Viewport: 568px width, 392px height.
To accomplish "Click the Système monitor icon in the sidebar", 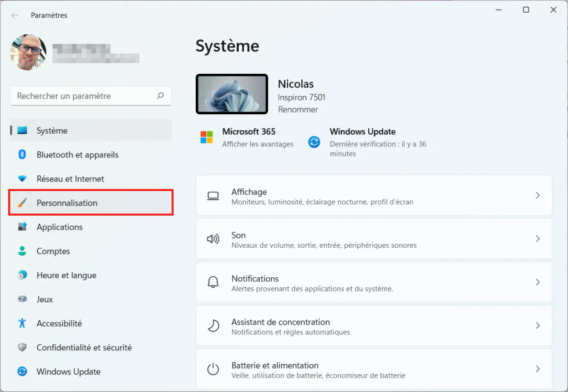I will [22, 130].
